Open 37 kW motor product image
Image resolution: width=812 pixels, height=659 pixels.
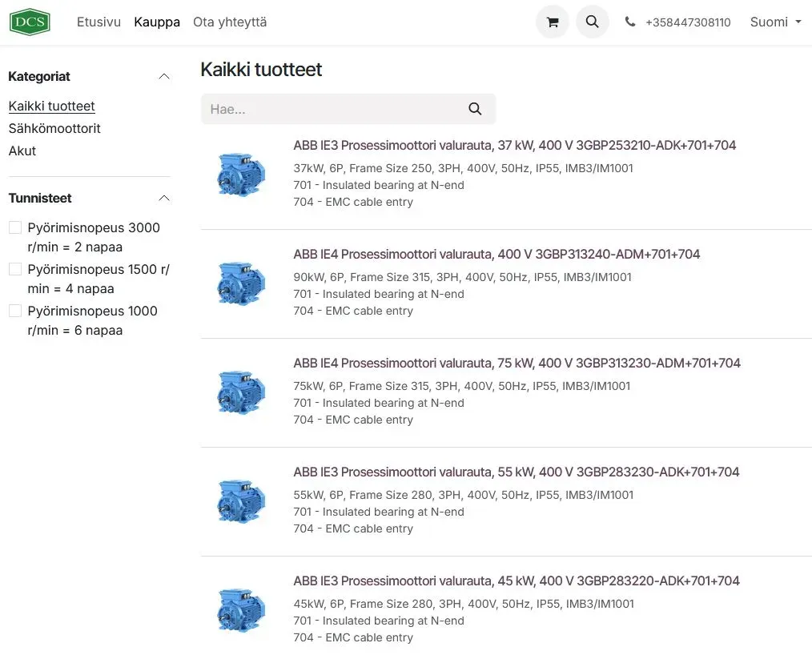[x=240, y=174]
